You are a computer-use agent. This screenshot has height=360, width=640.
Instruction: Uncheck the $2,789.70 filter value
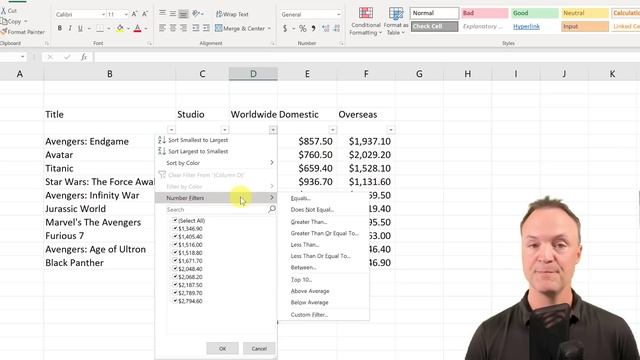point(175,293)
